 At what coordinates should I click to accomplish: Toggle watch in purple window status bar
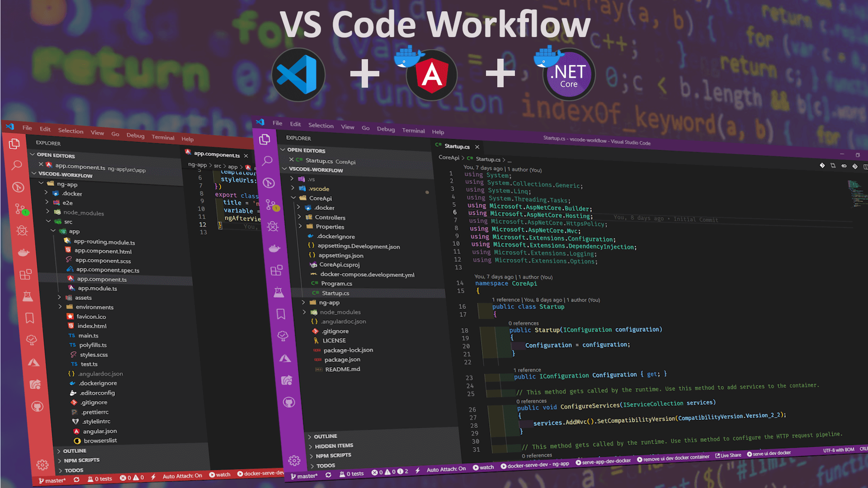483,468
